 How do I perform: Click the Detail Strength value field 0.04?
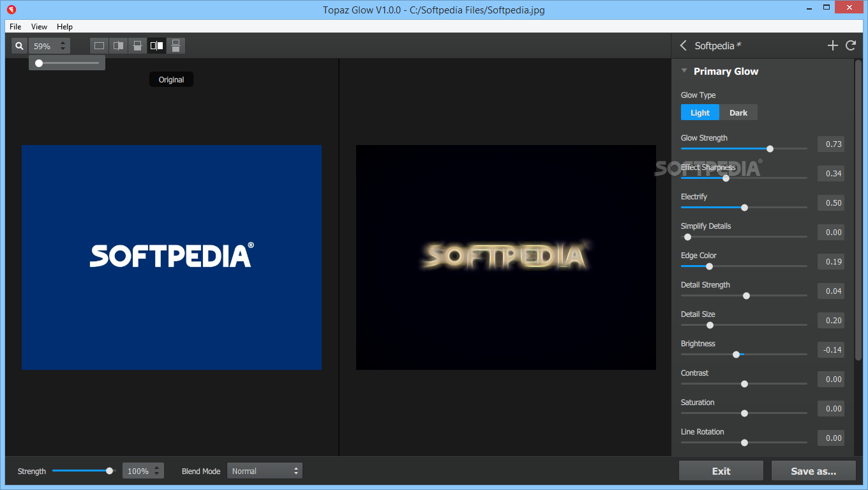click(x=831, y=291)
